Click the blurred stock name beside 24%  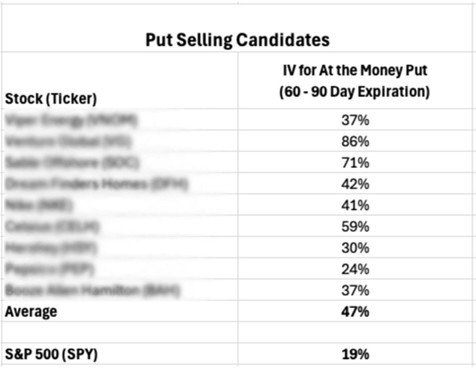click(50, 269)
